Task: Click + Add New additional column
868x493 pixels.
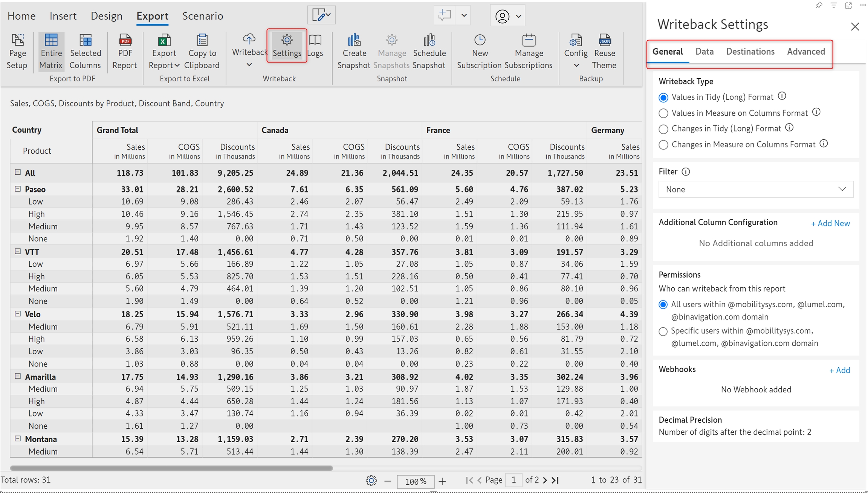Action: (x=830, y=223)
